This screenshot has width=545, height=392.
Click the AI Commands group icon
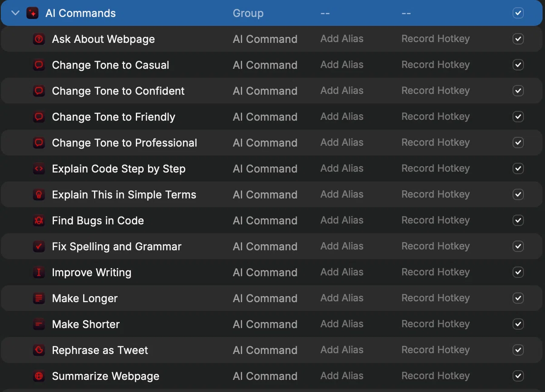32,13
